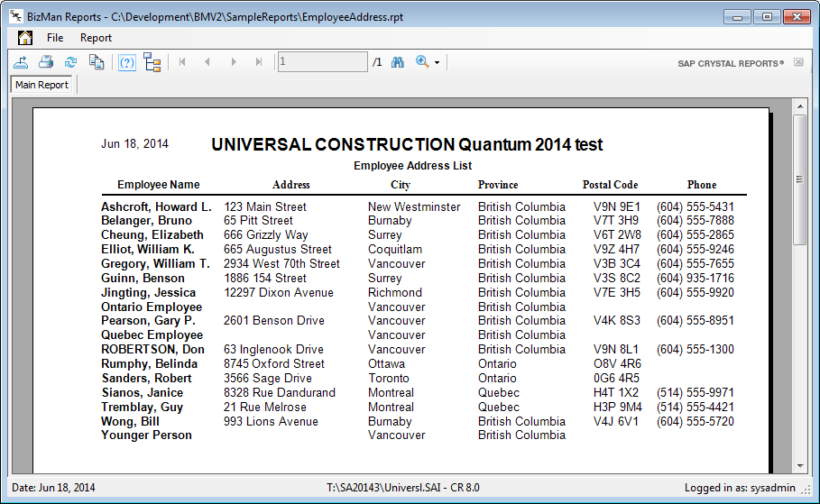Click employee name Belanger, Bruno
Image resolution: width=820 pixels, height=504 pixels.
pos(146,221)
